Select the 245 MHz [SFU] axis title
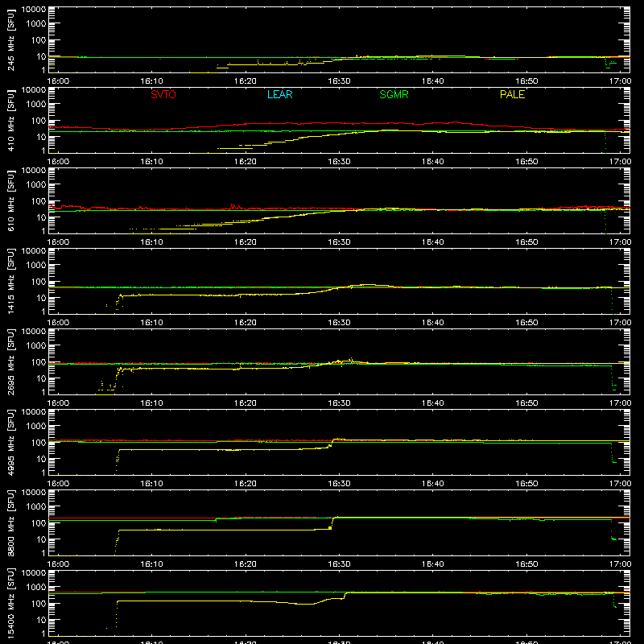The height and width of the screenshot is (644, 644). click(11, 39)
